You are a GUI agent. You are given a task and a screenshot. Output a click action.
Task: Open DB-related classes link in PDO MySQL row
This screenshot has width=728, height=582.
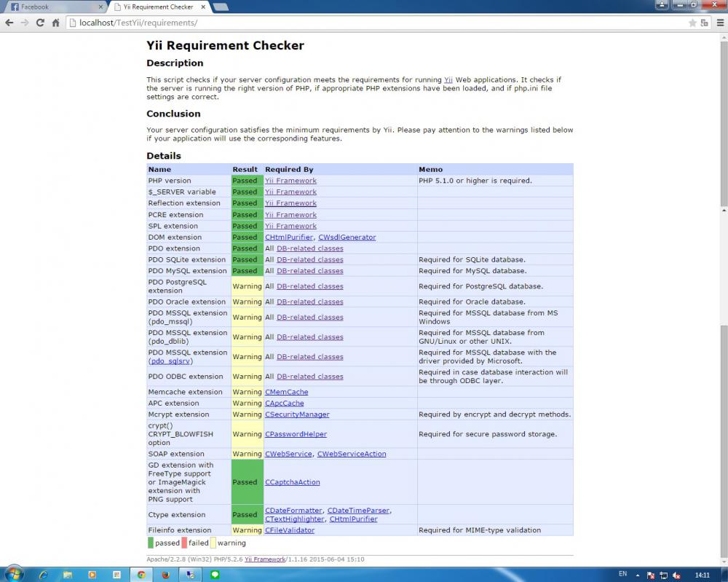tap(309, 271)
